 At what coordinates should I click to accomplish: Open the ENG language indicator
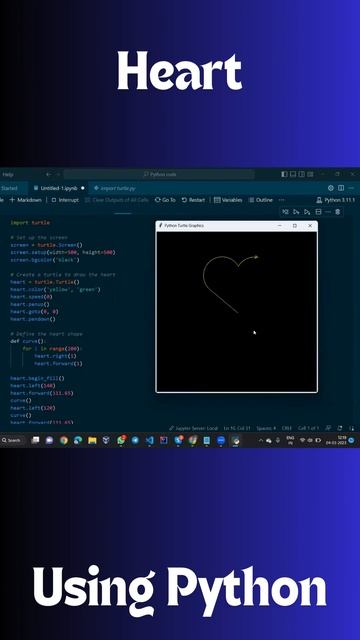(290, 440)
